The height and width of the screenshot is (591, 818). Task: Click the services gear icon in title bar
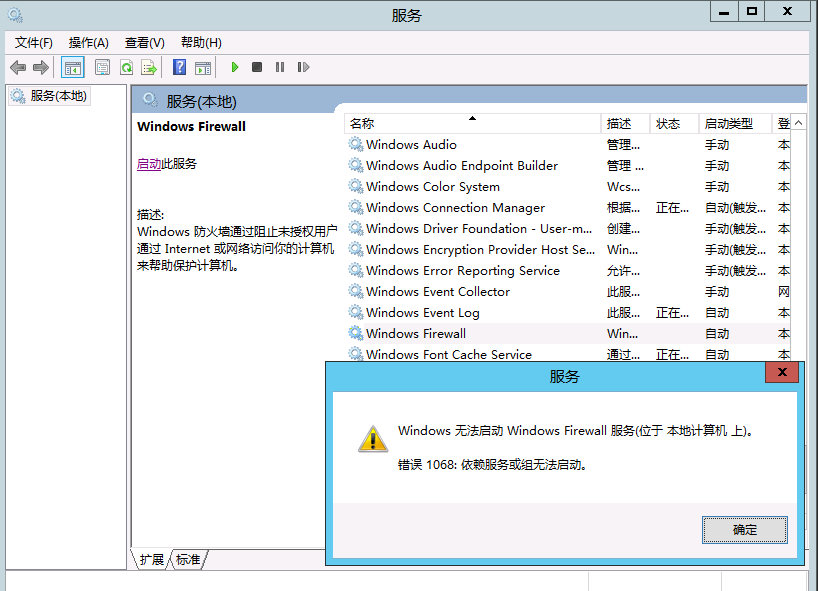(x=15, y=15)
